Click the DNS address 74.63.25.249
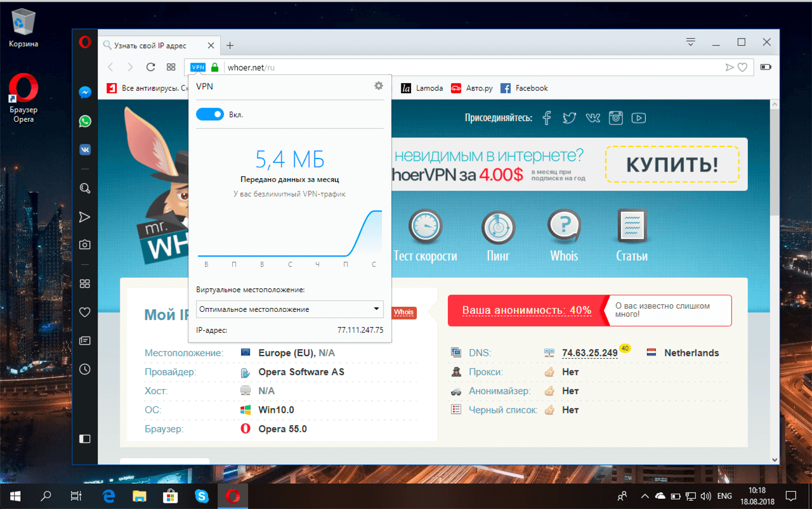The width and height of the screenshot is (812, 509). point(590,353)
